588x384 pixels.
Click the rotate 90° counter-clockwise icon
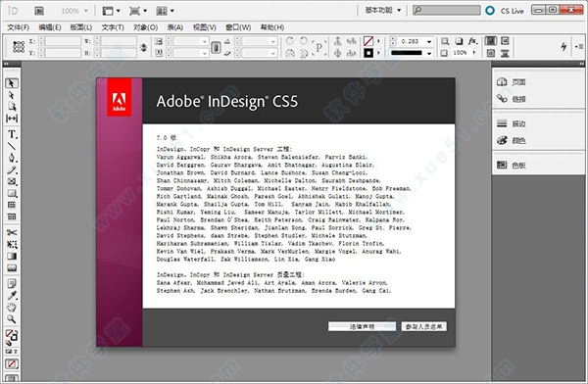[304, 40]
